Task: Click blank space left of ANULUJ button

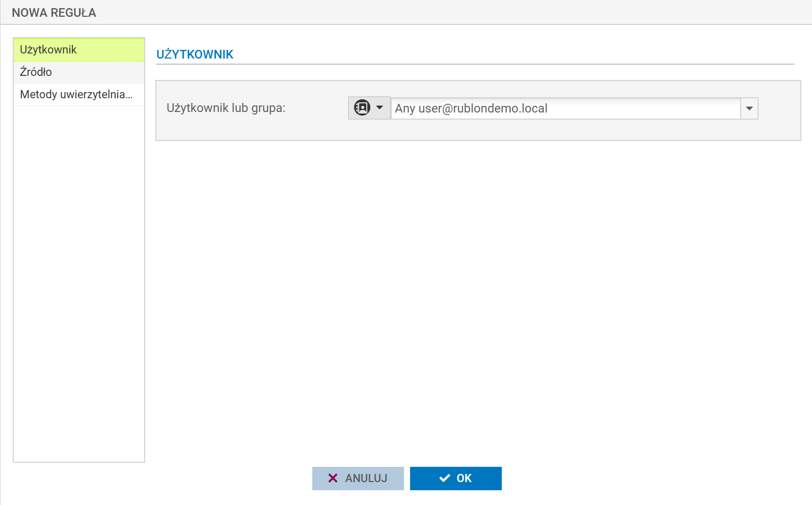Action: (229, 479)
